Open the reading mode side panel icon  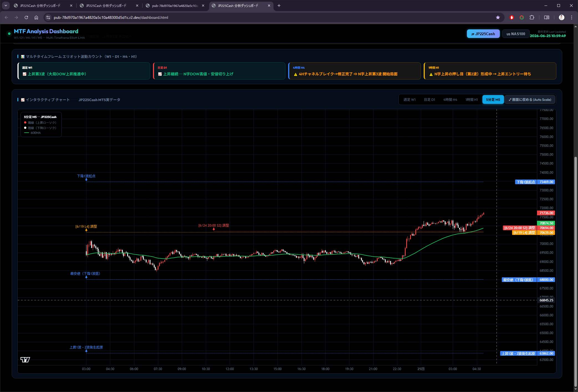pyautogui.click(x=547, y=17)
